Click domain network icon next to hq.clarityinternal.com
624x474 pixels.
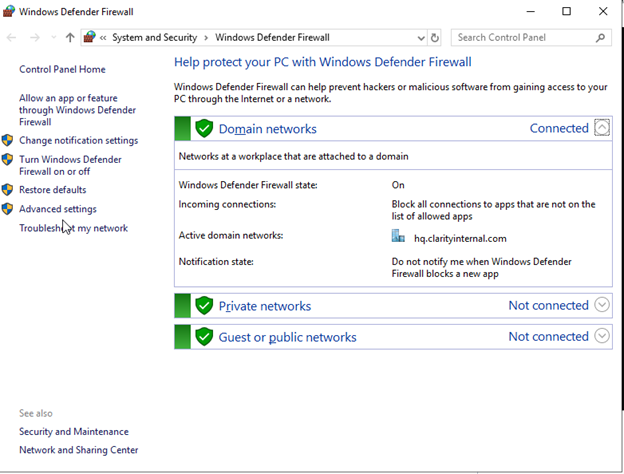pos(398,236)
